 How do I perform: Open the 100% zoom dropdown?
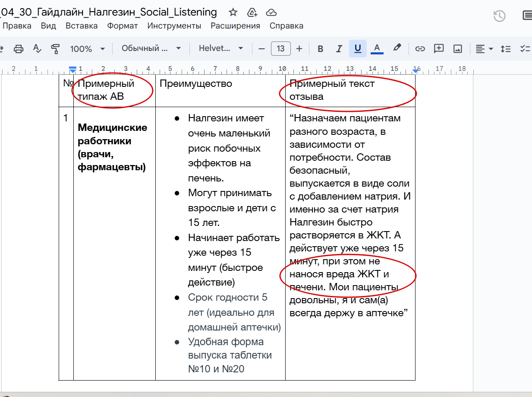point(88,48)
